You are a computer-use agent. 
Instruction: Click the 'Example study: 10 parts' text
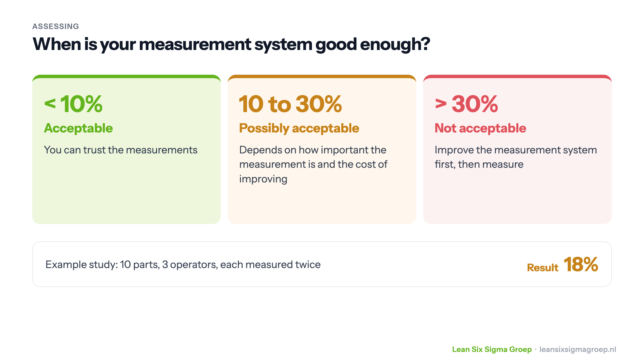pos(183,265)
